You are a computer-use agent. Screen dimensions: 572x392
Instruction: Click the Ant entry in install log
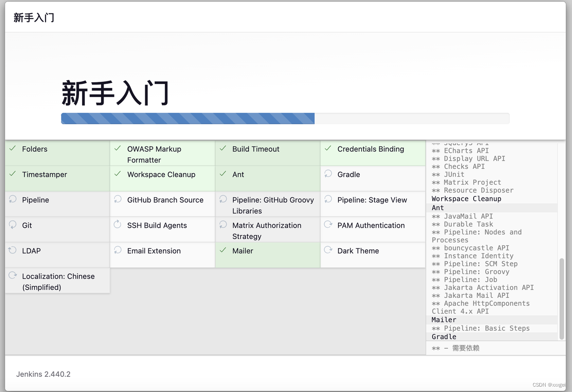(438, 208)
